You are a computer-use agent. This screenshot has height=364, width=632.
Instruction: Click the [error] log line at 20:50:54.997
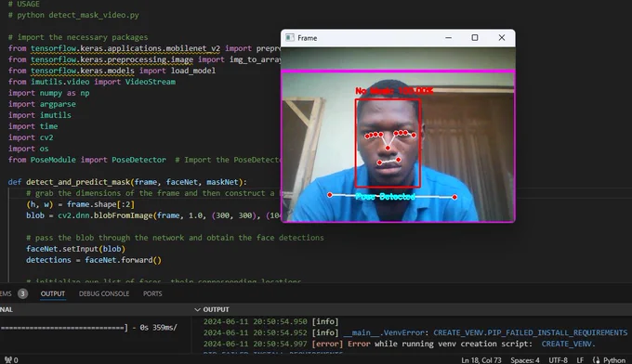tap(399, 344)
